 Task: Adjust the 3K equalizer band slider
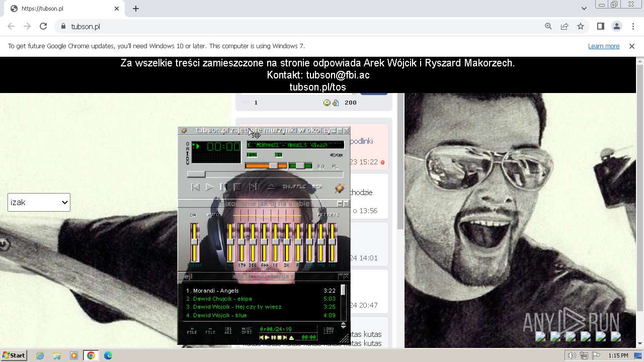286,243
